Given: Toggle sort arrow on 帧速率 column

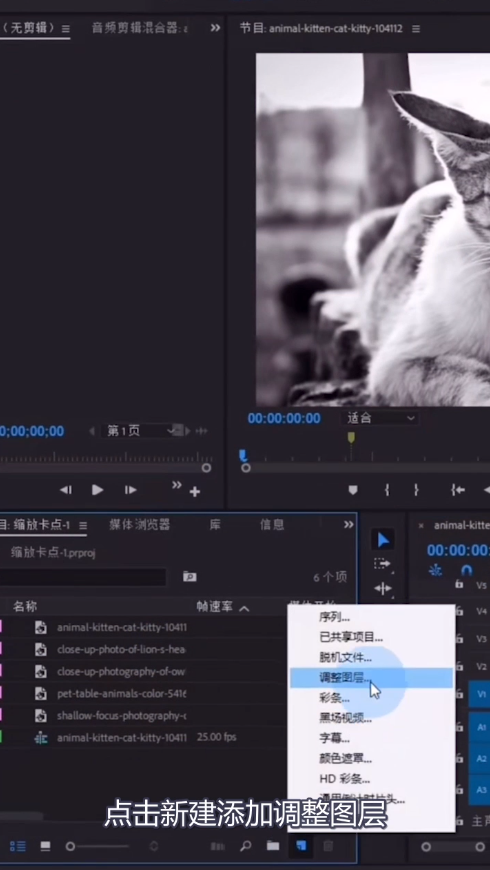Looking at the screenshot, I should [x=244, y=608].
